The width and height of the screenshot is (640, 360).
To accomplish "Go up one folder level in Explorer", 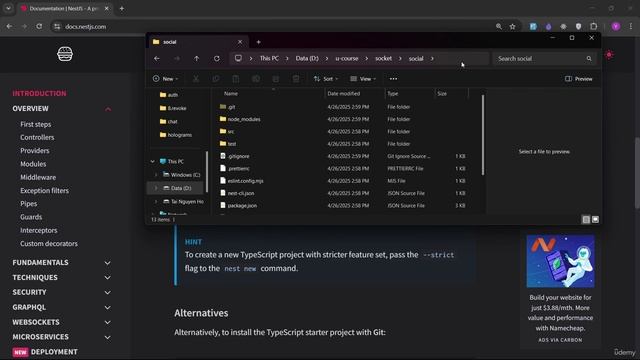I will click(196, 58).
